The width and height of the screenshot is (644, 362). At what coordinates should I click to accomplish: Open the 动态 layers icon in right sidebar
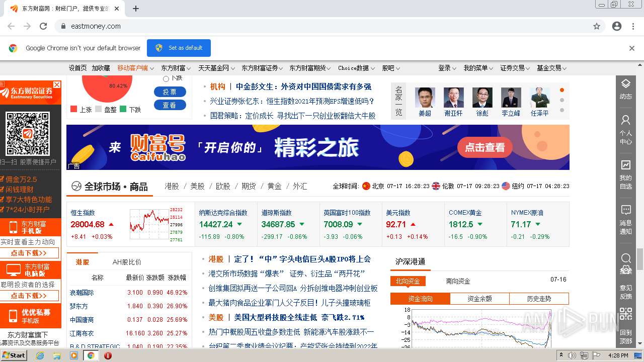[x=625, y=83]
